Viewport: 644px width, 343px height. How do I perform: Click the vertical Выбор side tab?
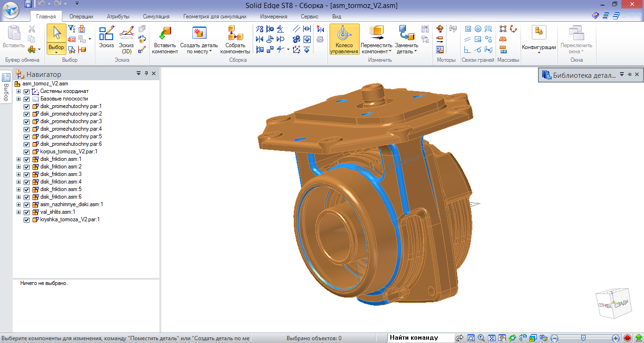6,87
